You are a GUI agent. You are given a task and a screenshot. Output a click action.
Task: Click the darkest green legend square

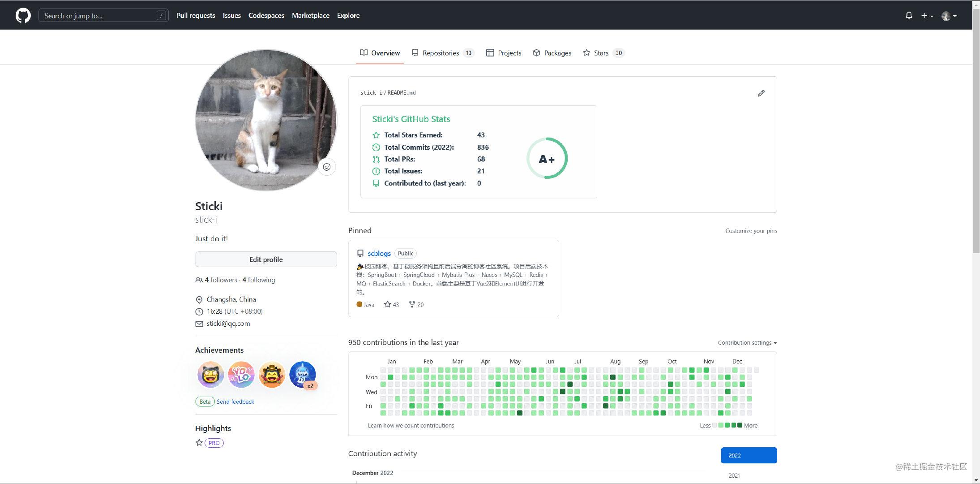(740, 425)
